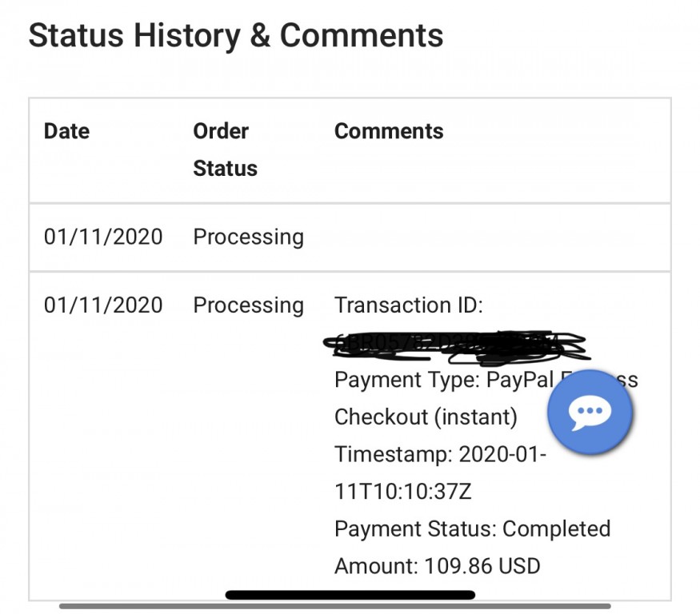Select the Date column header

coord(66,131)
